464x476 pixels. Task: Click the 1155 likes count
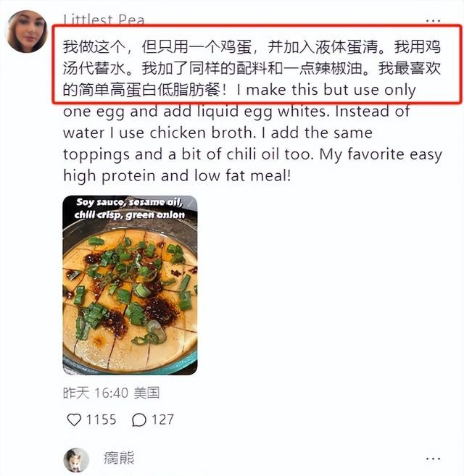coord(101,419)
